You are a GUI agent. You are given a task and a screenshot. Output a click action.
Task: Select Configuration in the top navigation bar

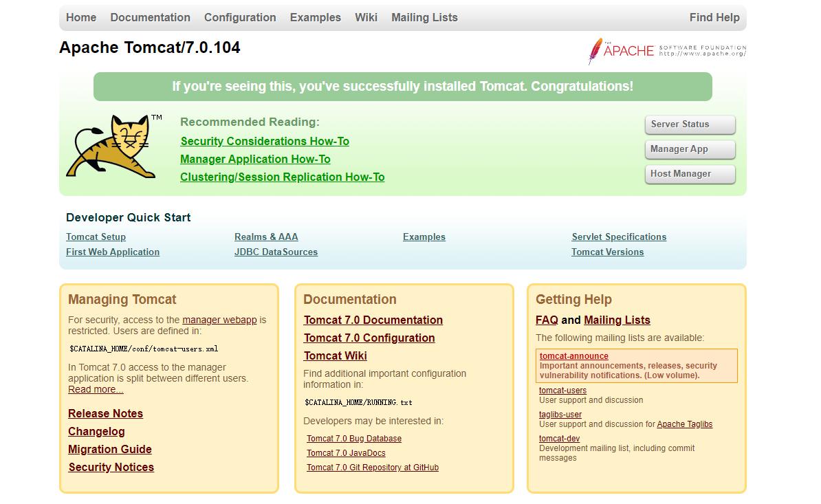coord(240,17)
